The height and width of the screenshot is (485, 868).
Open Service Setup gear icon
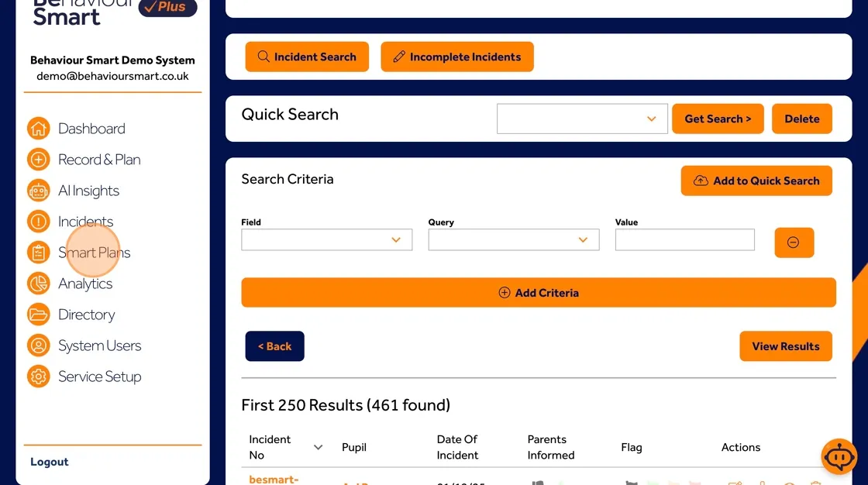pos(38,377)
